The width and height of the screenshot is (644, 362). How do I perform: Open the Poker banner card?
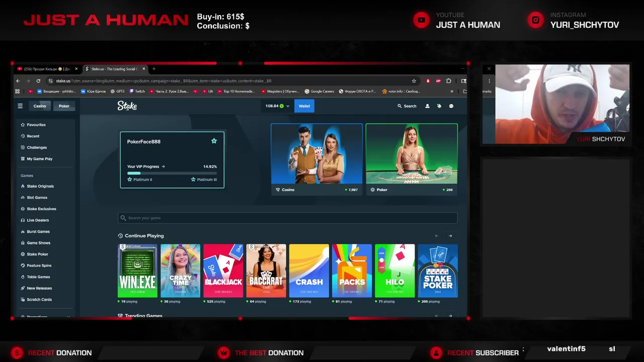(412, 159)
